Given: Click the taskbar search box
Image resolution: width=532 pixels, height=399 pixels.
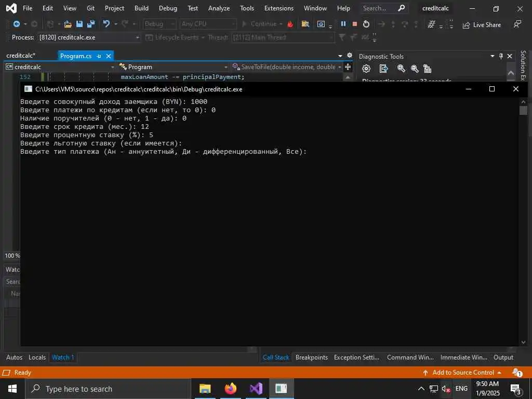Looking at the screenshot, I should pos(108,389).
